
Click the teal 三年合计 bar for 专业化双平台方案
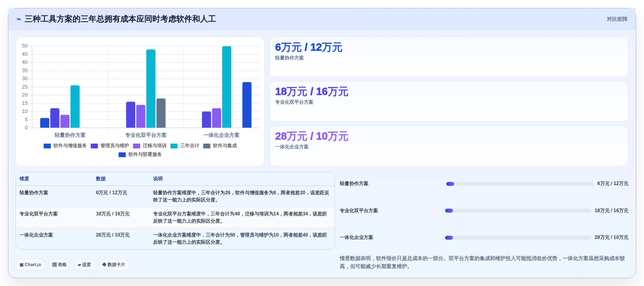(x=151, y=89)
